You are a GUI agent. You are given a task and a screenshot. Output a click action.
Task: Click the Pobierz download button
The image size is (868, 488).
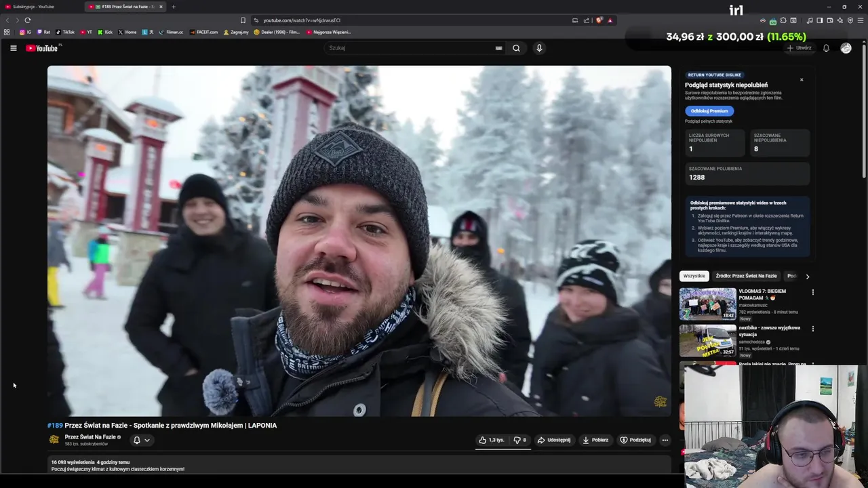click(x=595, y=440)
